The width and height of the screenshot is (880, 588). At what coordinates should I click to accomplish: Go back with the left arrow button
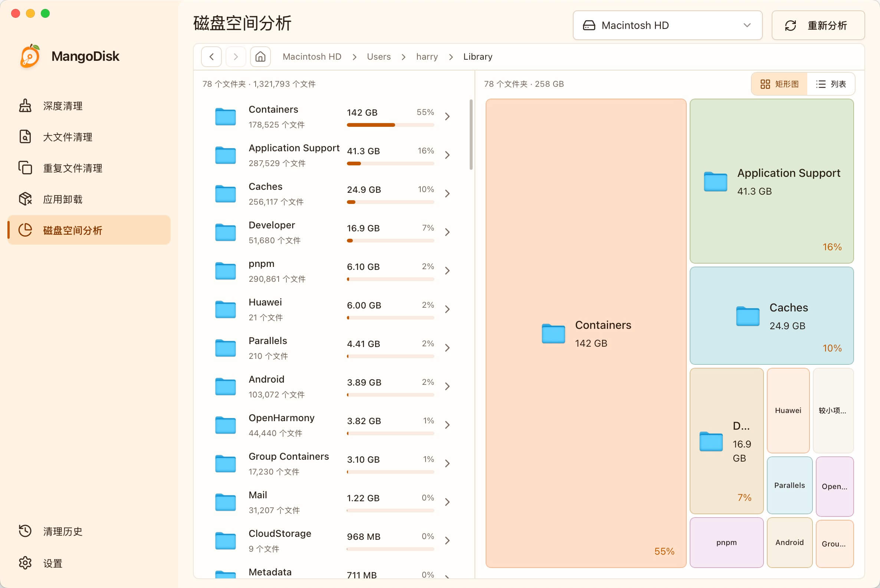coord(211,57)
